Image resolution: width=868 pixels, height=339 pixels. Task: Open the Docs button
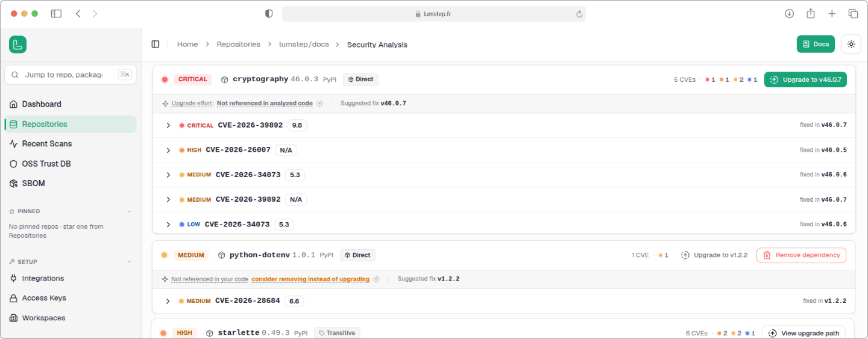pyautogui.click(x=816, y=44)
